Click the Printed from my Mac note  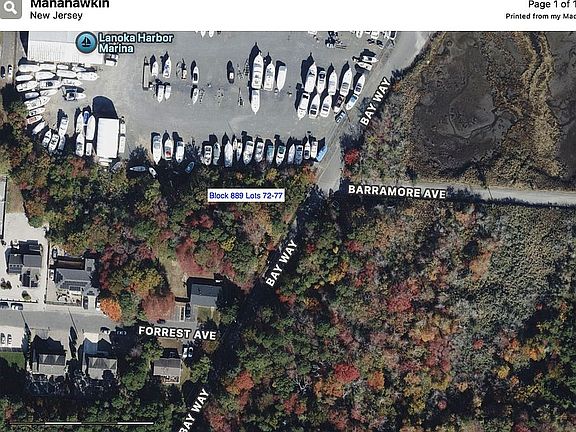pos(540,16)
